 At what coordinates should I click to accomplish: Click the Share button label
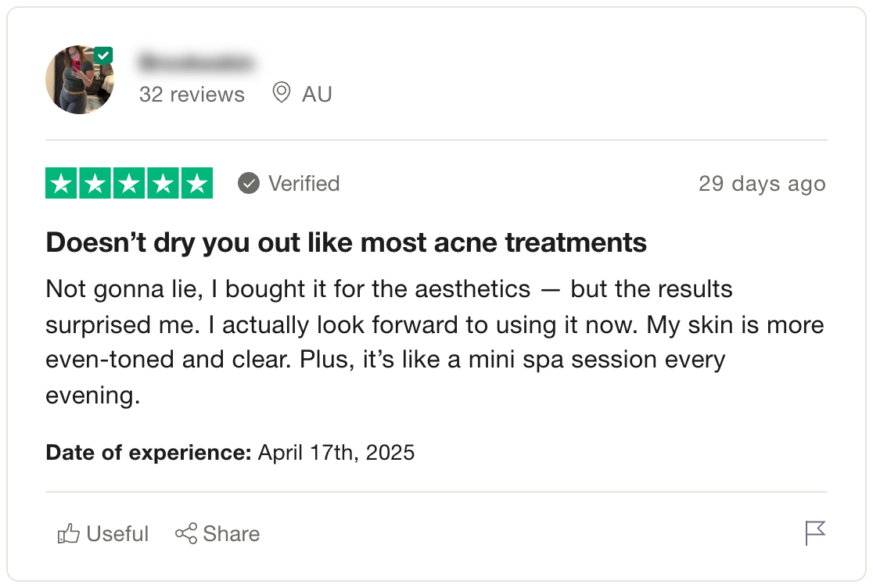point(232,534)
